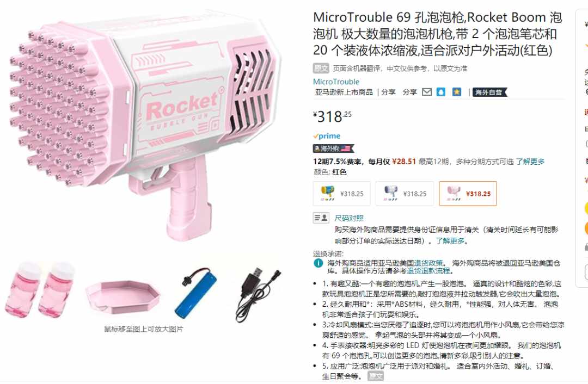Open the 退货退款流程 link
This screenshot has width=588, height=384.
428,271
